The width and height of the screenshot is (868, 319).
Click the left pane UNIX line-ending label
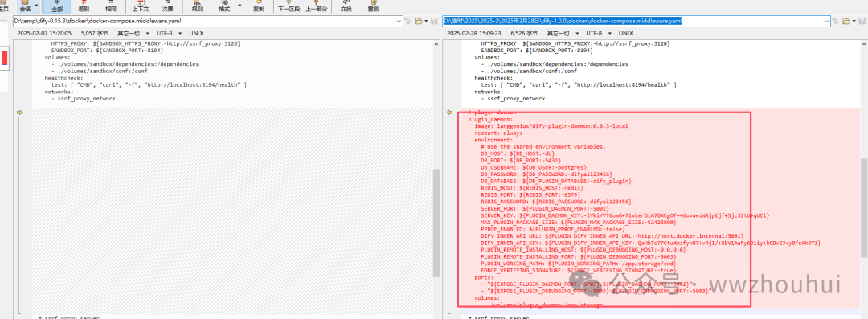[x=197, y=33]
